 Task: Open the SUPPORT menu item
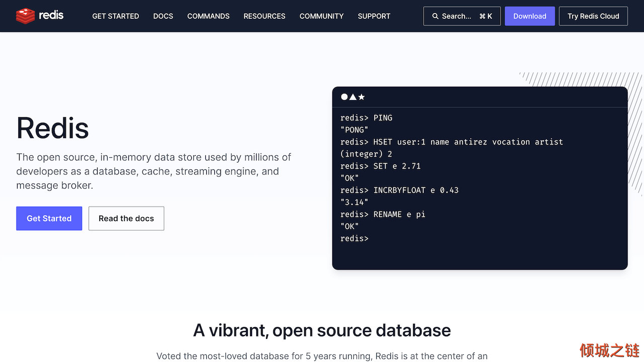coord(374,16)
